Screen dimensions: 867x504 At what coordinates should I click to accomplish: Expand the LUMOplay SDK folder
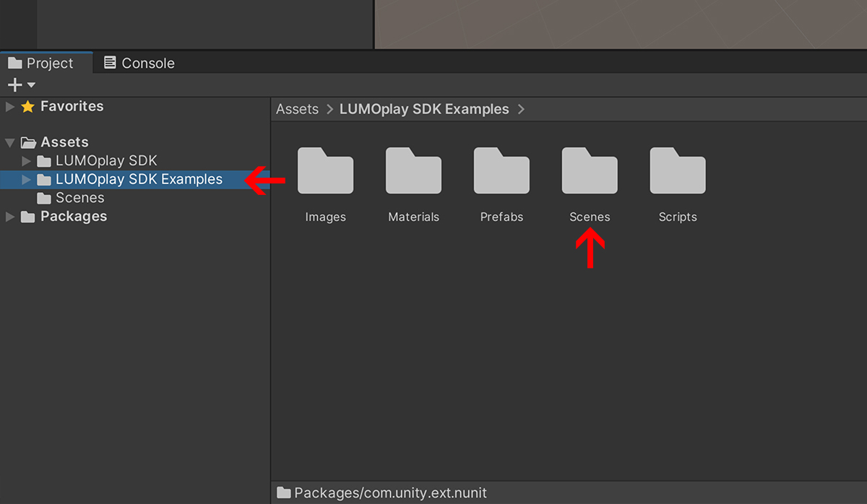(x=27, y=161)
